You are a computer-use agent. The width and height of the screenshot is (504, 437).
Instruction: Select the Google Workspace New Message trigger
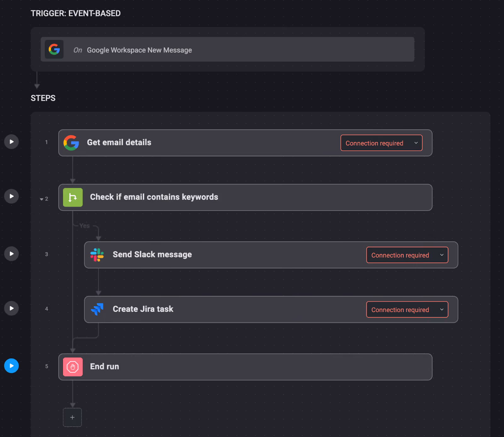[227, 50]
